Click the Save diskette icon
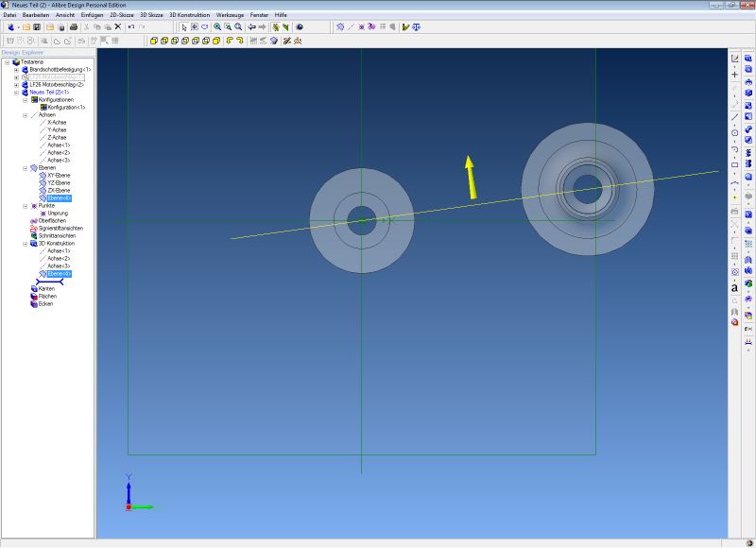The image size is (756, 548). coord(37,27)
